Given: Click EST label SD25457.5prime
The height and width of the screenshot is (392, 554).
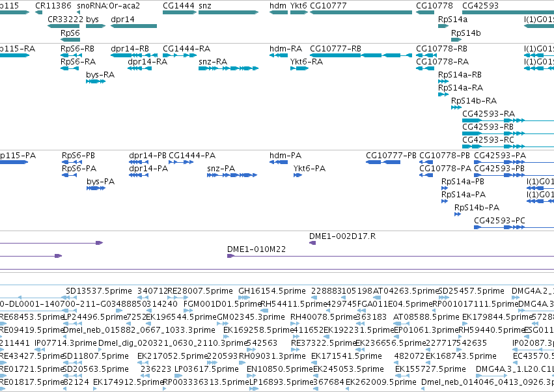Looking at the screenshot, I should tap(471, 291).
